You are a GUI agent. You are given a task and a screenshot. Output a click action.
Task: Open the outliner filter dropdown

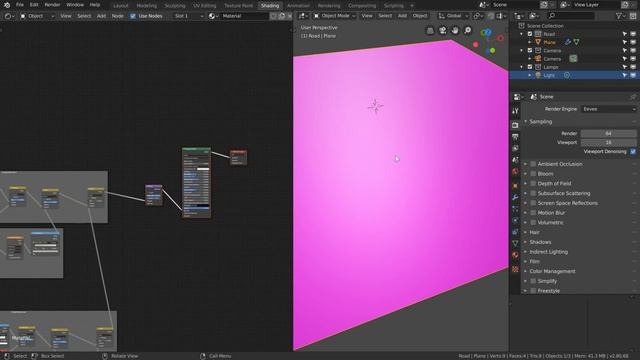pos(620,16)
